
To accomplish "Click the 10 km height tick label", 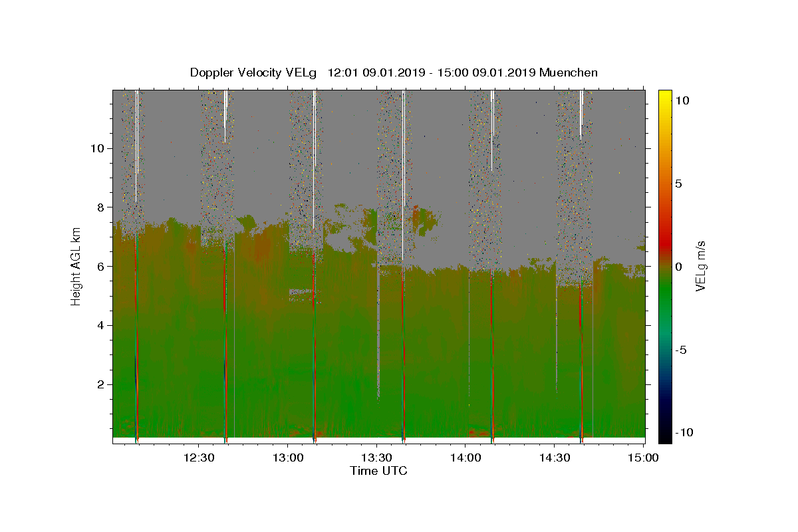I will point(96,148).
